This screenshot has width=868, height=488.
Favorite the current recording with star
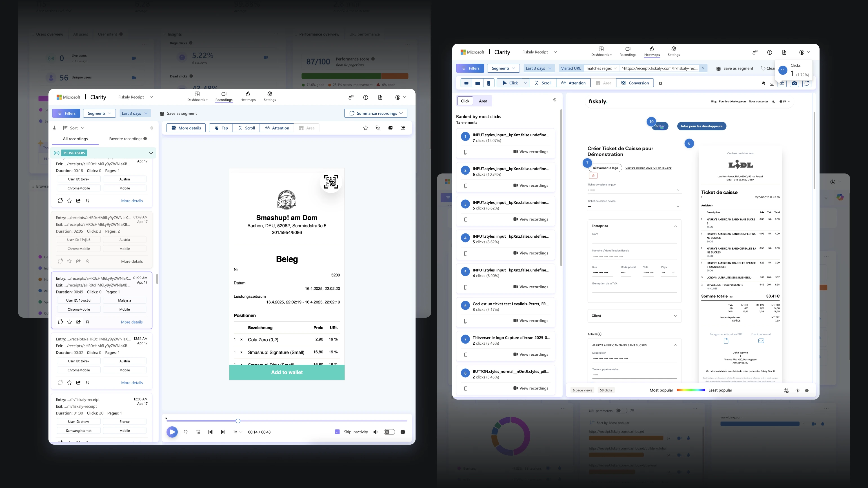(x=366, y=128)
